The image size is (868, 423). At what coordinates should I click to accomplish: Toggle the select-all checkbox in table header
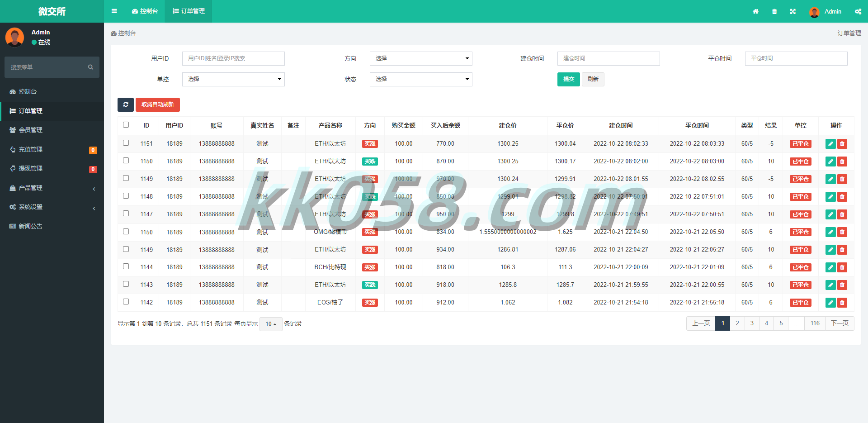pyautogui.click(x=126, y=125)
